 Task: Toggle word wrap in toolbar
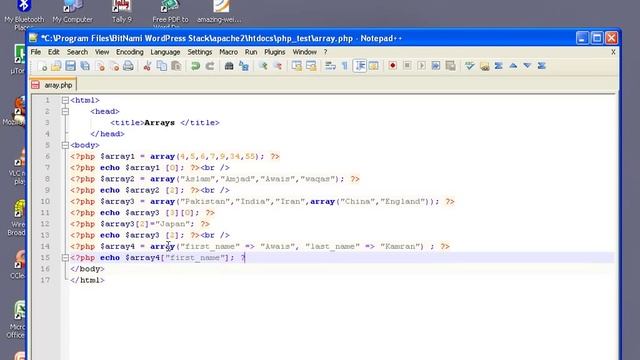[330, 66]
